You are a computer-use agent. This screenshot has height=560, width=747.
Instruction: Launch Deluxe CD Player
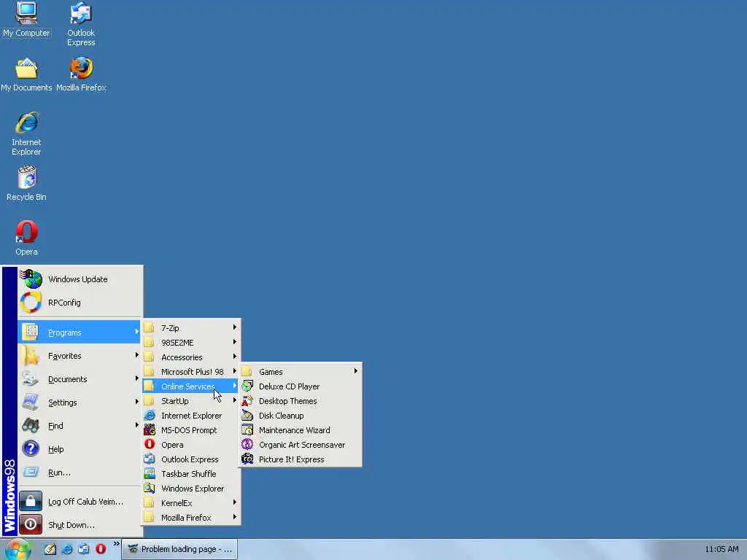(x=300, y=386)
